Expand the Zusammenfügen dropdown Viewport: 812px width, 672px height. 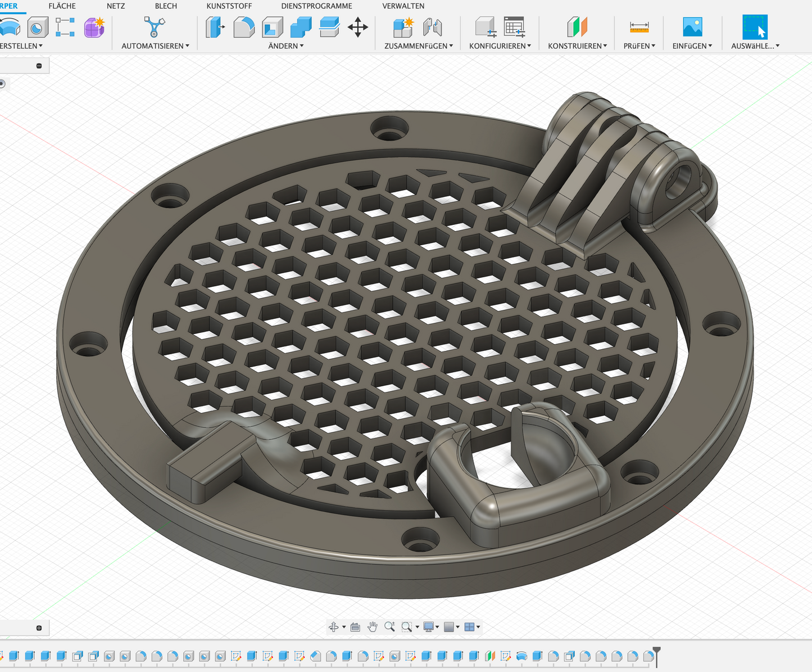[418, 46]
